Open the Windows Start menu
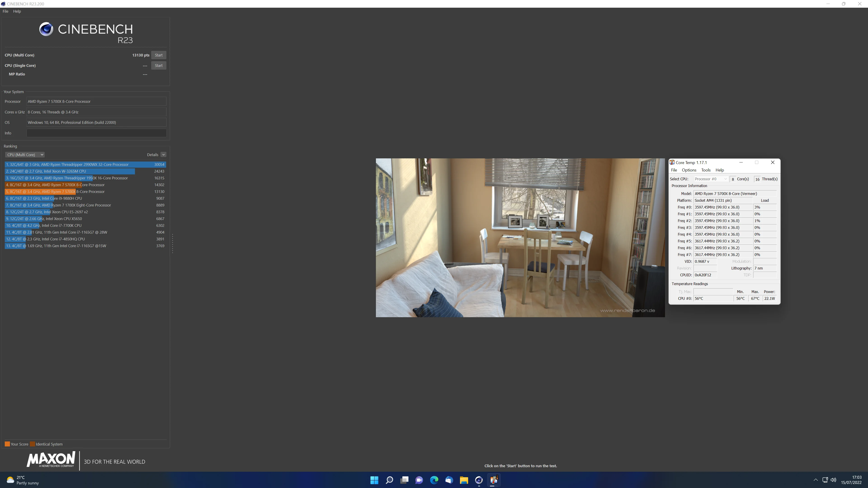 (x=374, y=480)
